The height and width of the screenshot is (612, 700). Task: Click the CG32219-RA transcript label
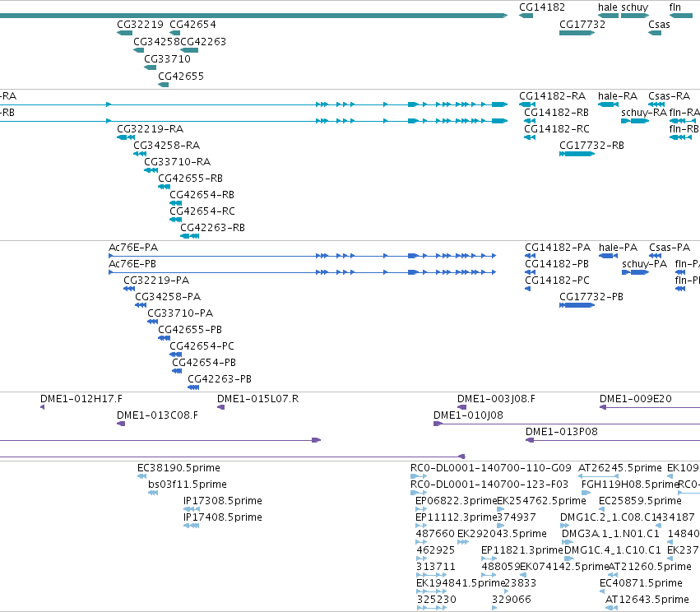(150, 129)
